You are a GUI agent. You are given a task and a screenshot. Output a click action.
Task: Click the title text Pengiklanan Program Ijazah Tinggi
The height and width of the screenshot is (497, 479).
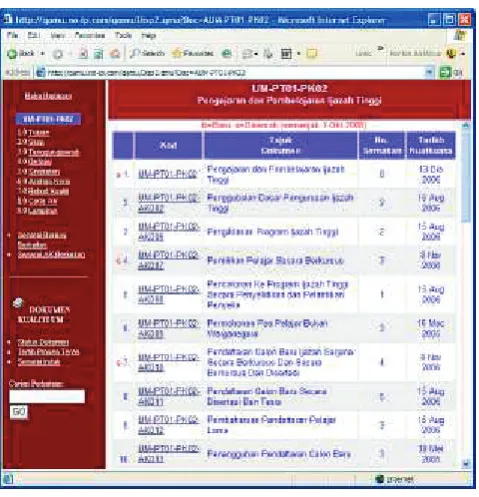point(273,232)
